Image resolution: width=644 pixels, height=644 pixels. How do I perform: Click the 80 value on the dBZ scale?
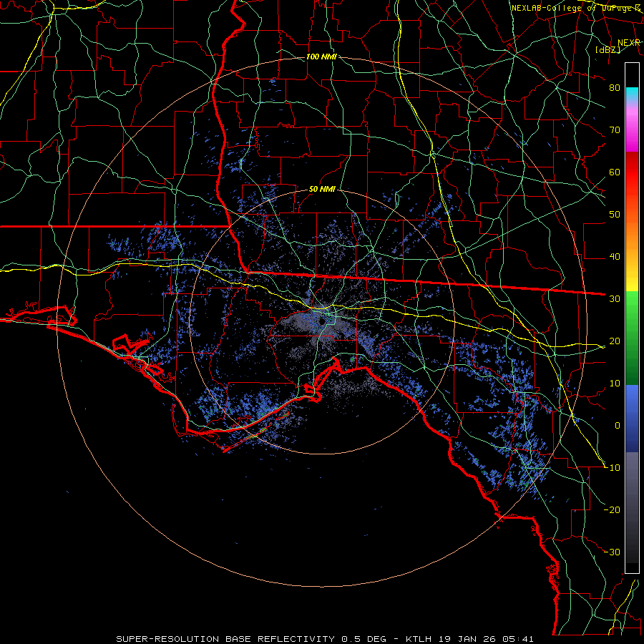[x=615, y=88]
